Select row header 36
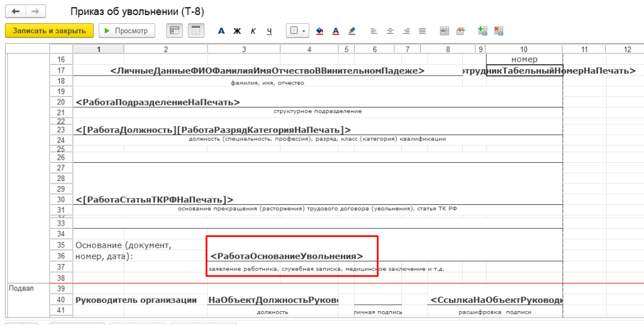Screen dimensions: 644x325 (61, 256)
